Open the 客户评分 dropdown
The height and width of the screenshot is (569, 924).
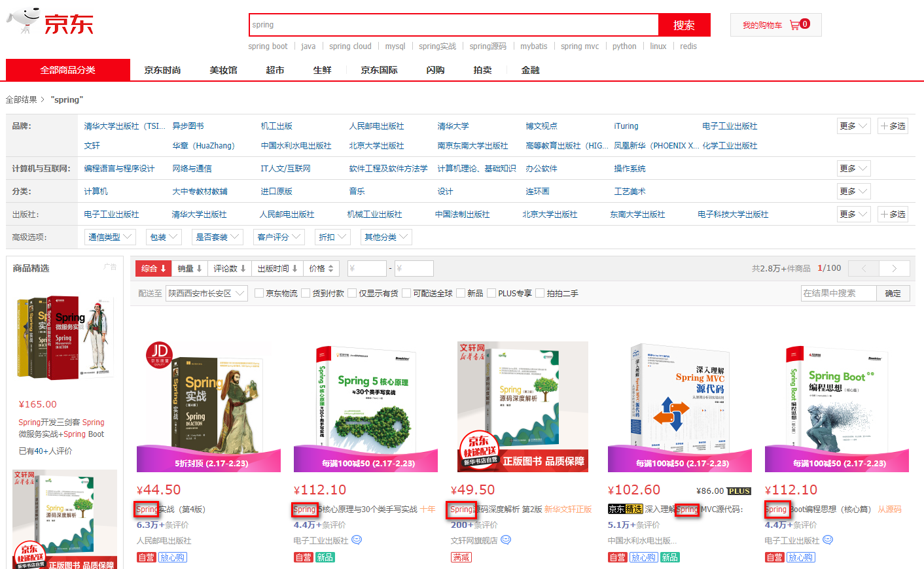279,237
